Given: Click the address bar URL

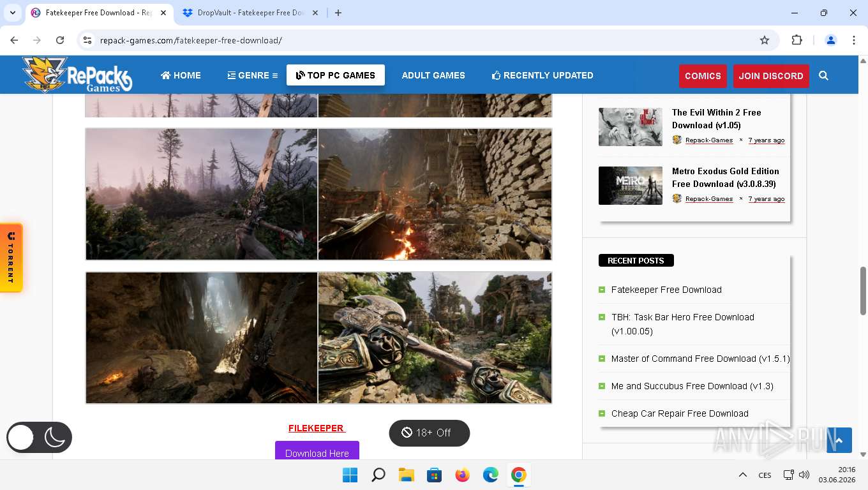Looking at the screenshot, I should point(191,40).
